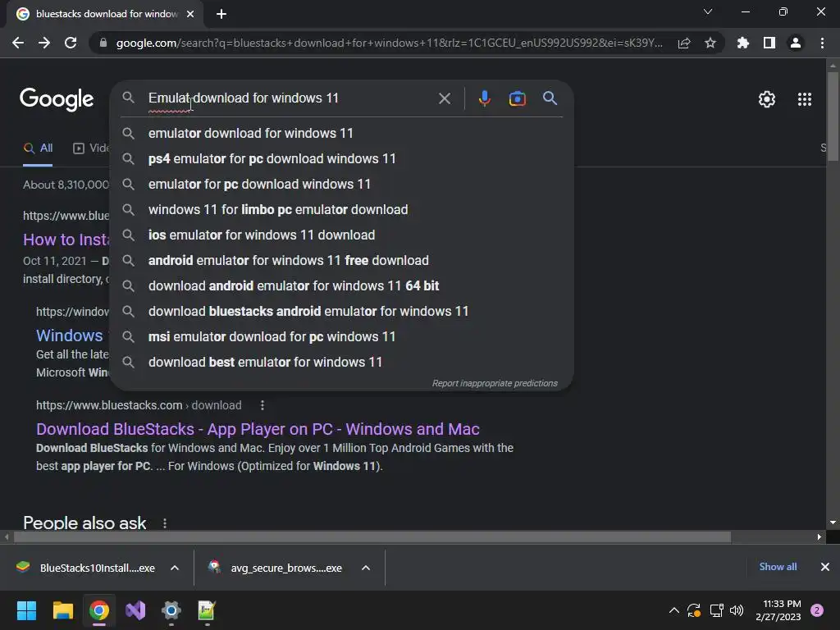This screenshot has height=630, width=840.
Task: Open Download BlueStacks App Player link
Action: (258, 429)
